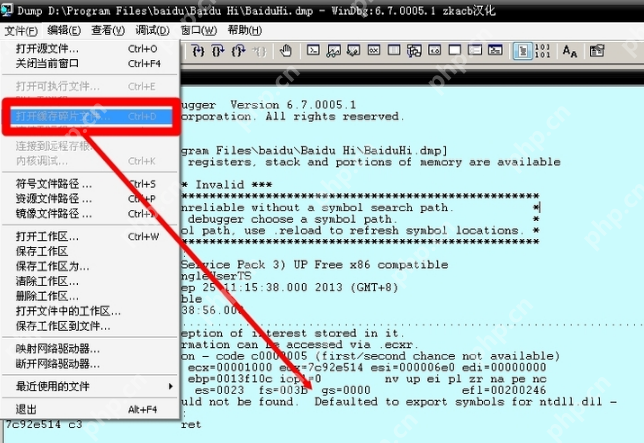The height and width of the screenshot is (443, 644).
Task: Enable Source mode on toolbar toggle
Action: click(522, 51)
